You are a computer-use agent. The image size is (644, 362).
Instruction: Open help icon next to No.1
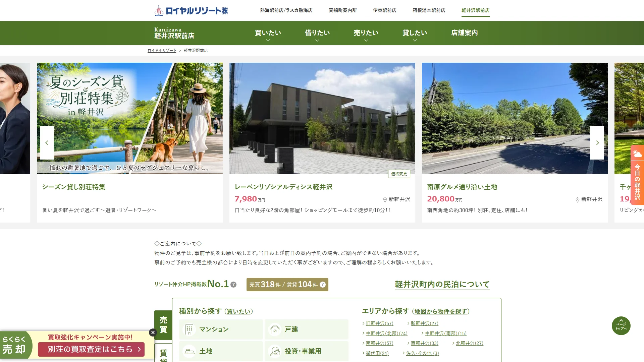(233, 285)
